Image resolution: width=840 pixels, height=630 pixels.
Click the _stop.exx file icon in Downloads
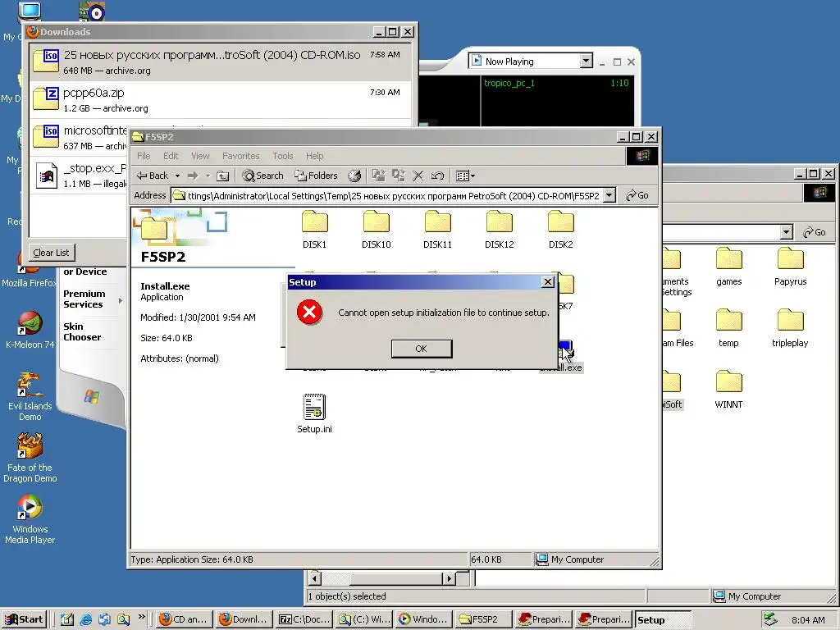click(x=47, y=176)
